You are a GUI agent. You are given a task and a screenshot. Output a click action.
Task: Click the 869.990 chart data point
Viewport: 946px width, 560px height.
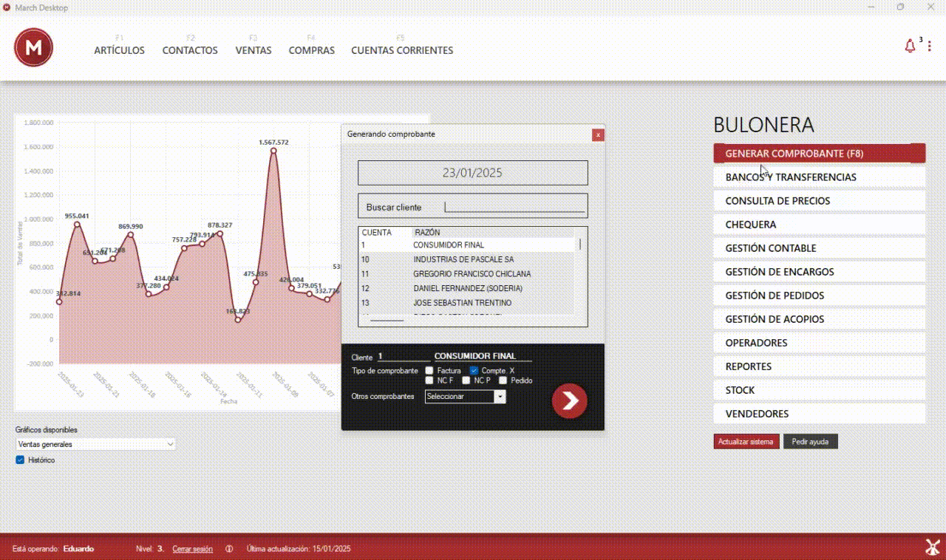[131, 235]
